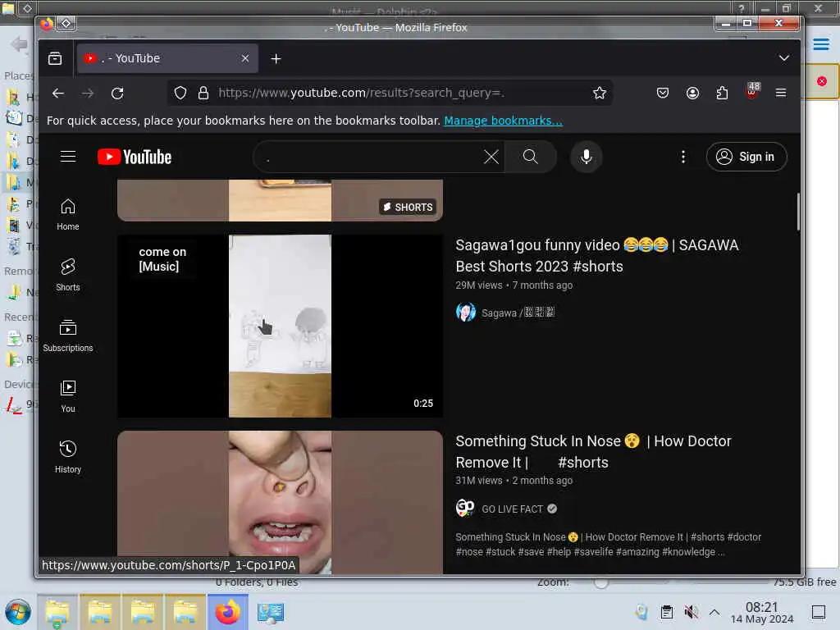Open the Windows-style start menu button
This screenshot has height=630, width=840.
pyautogui.click(x=18, y=612)
